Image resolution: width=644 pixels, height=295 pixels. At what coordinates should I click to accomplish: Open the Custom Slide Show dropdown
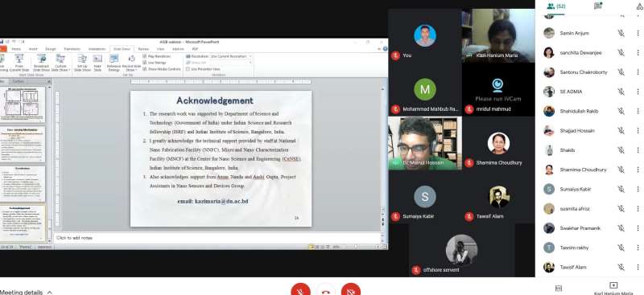60,63
